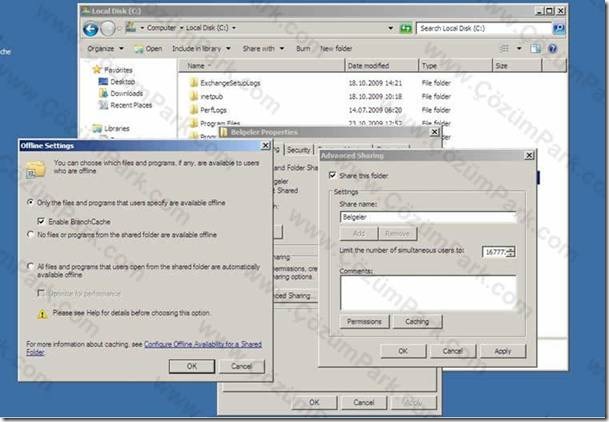The width and height of the screenshot is (609, 422).
Task: Expand the Share with dropdown
Action: coord(282,49)
